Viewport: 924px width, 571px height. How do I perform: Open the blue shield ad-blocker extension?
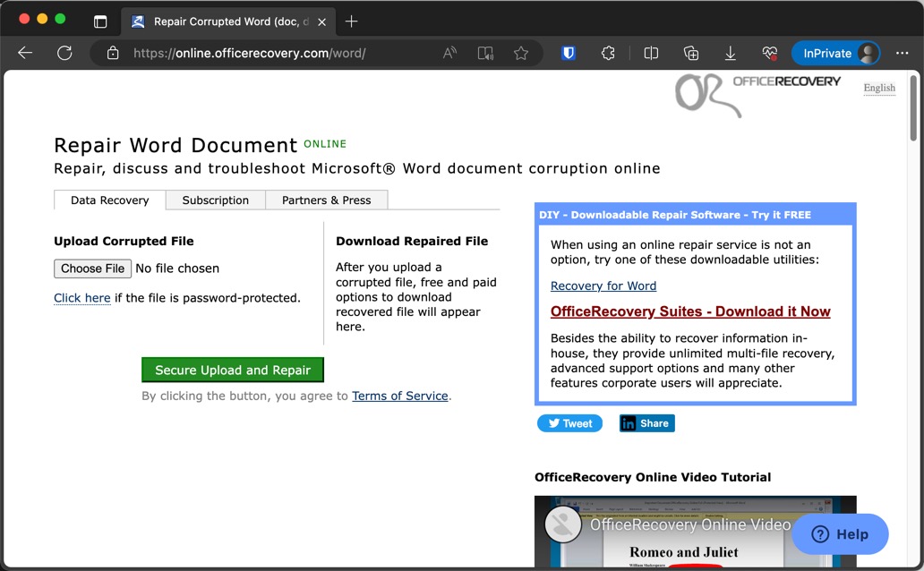568,53
